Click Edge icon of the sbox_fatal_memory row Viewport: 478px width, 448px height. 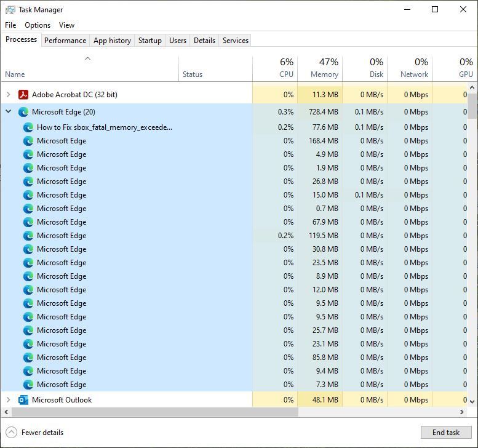click(28, 127)
